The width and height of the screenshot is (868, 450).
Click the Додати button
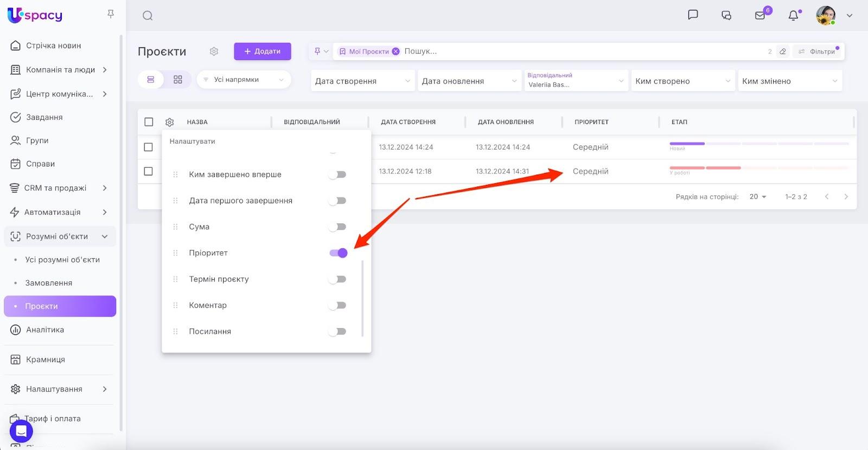click(263, 52)
